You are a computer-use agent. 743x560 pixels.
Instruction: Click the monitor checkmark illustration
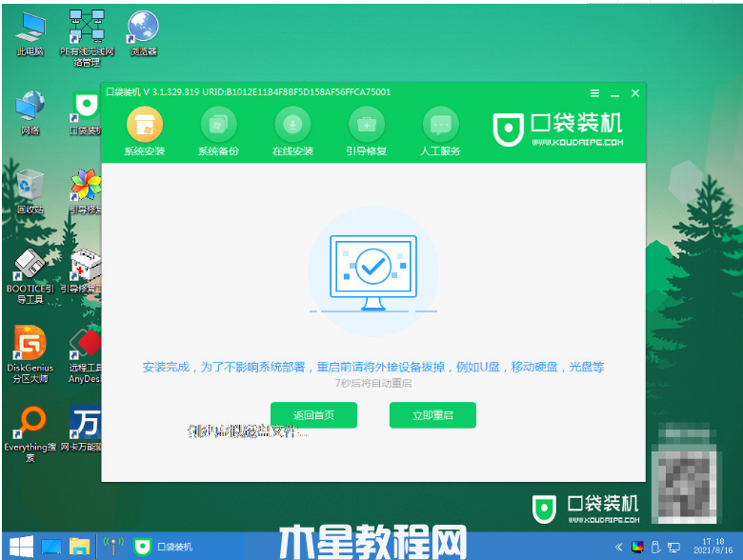[x=373, y=272]
